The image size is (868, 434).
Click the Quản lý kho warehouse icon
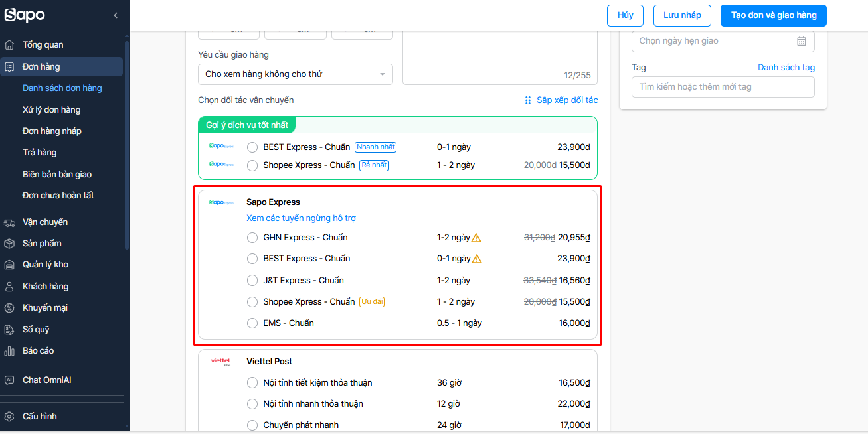(x=9, y=265)
